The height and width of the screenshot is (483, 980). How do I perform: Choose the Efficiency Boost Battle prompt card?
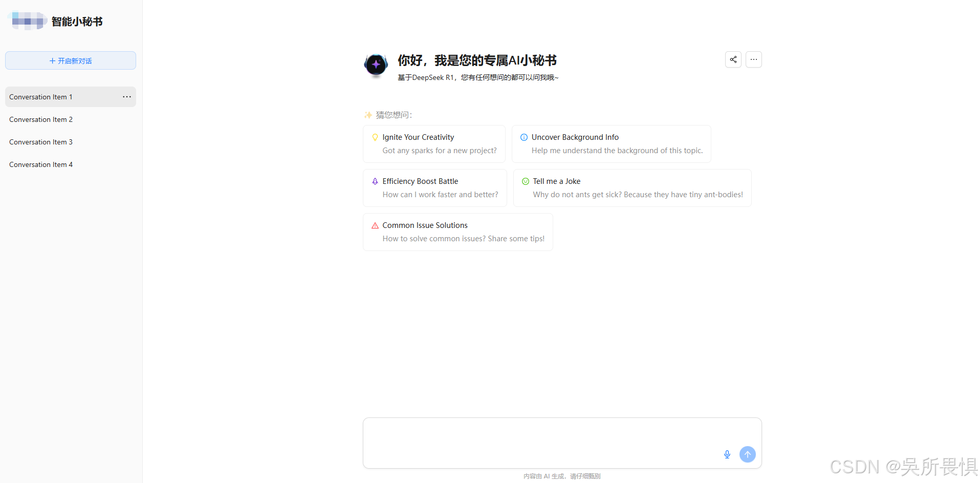pyautogui.click(x=434, y=188)
